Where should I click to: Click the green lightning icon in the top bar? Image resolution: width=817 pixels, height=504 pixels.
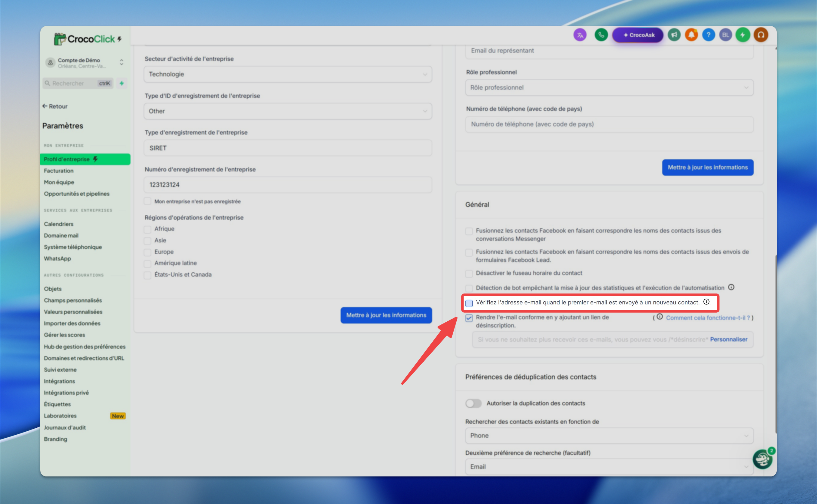click(x=743, y=35)
